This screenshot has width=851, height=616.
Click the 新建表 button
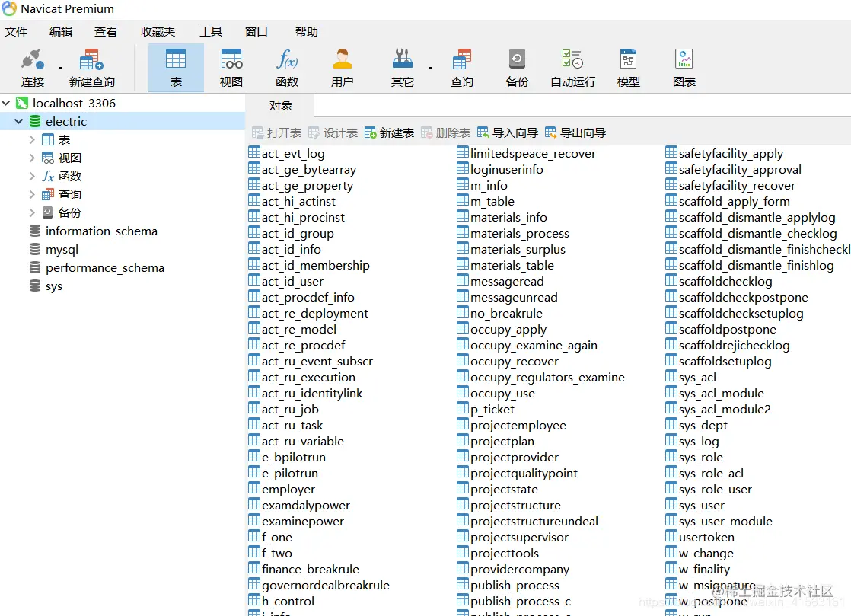(390, 133)
